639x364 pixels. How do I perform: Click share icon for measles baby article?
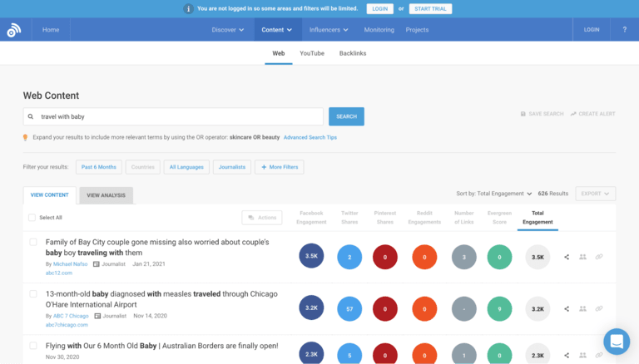coord(567,308)
